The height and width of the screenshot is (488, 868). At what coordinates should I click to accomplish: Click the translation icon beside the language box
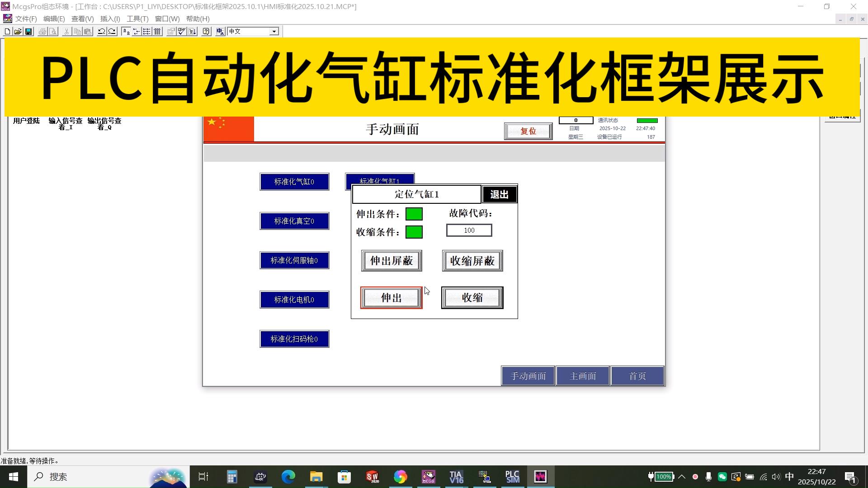[x=220, y=31]
